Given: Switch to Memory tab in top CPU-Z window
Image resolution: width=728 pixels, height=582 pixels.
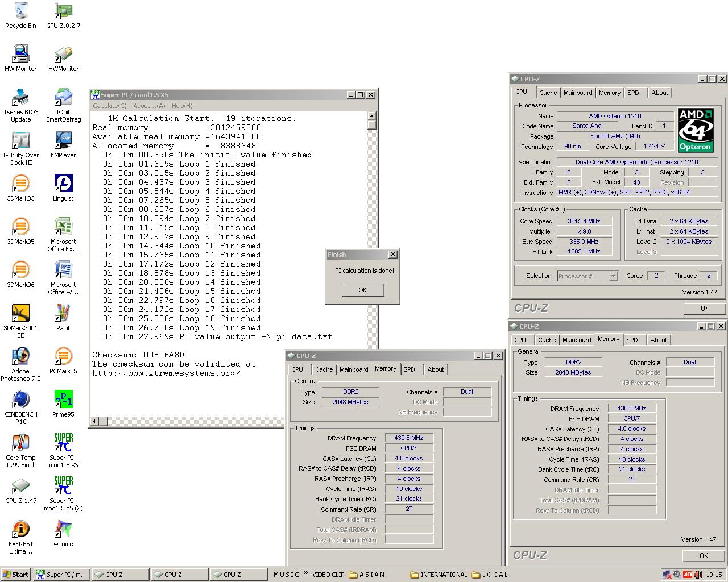Looking at the screenshot, I should (610, 93).
